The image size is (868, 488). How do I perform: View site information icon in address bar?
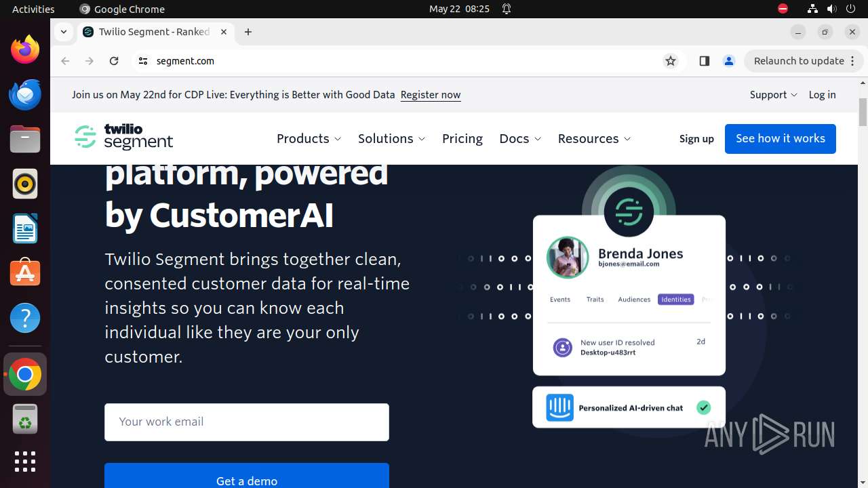(142, 61)
